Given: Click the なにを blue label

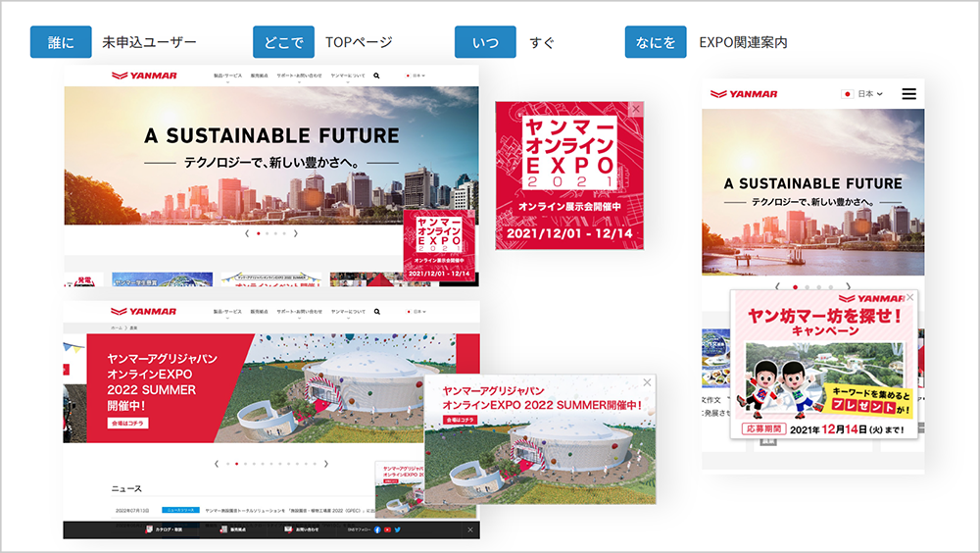Looking at the screenshot, I should click(x=656, y=42).
